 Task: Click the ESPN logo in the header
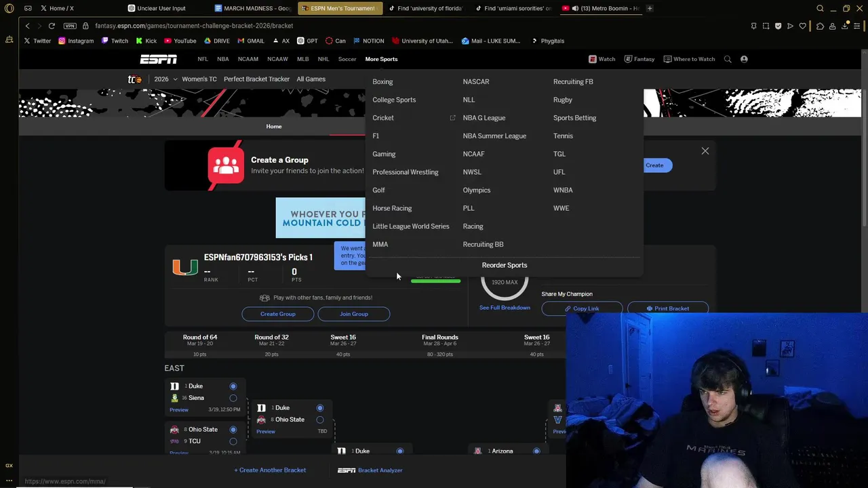(x=158, y=59)
